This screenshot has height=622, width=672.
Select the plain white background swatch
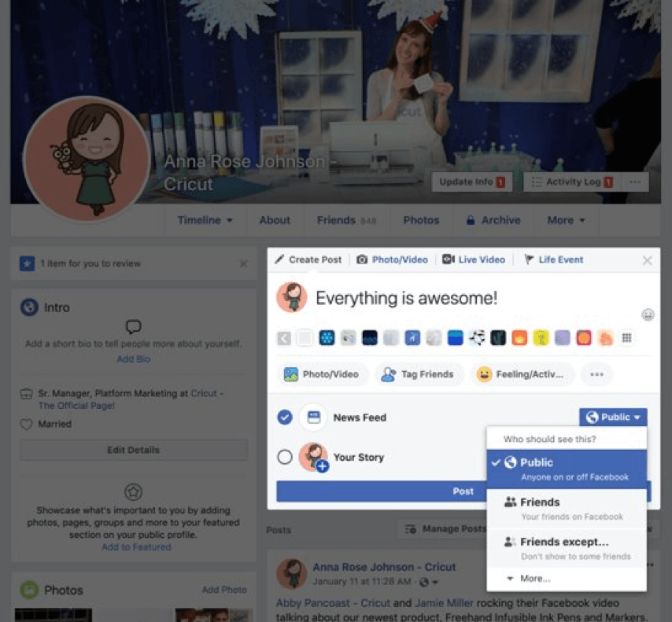[x=305, y=338]
